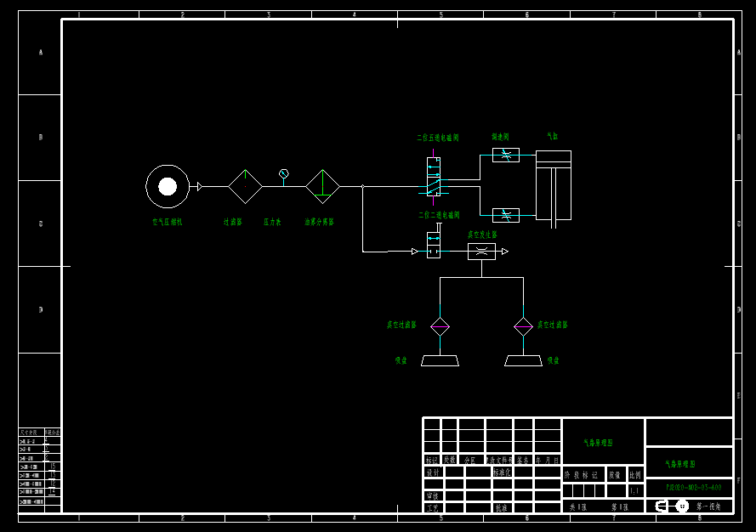The width and height of the screenshot is (756, 532).
Task: Click the left vacuum filter diamond symbol
Action: coord(440,326)
